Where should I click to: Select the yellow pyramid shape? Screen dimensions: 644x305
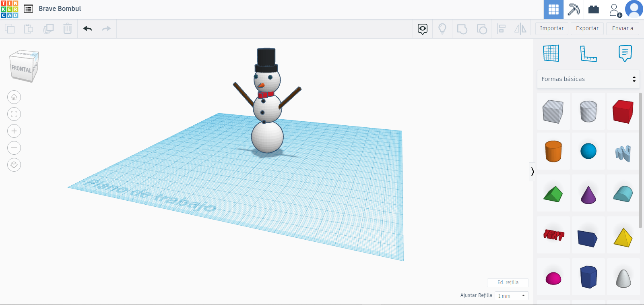point(623,237)
